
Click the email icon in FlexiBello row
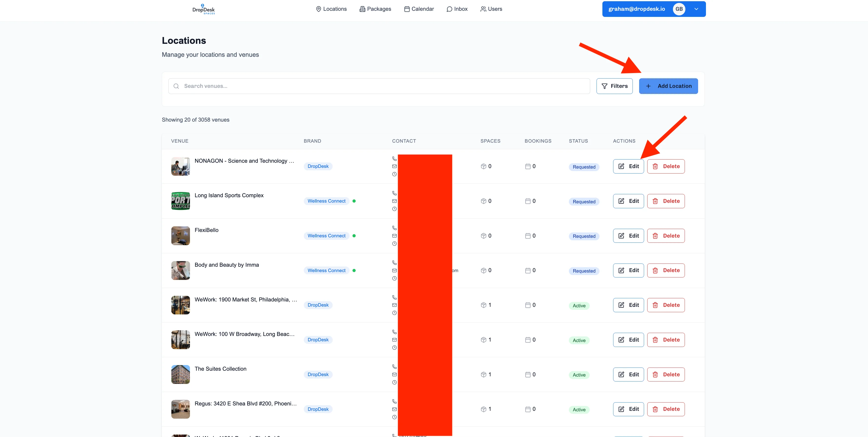[394, 236]
